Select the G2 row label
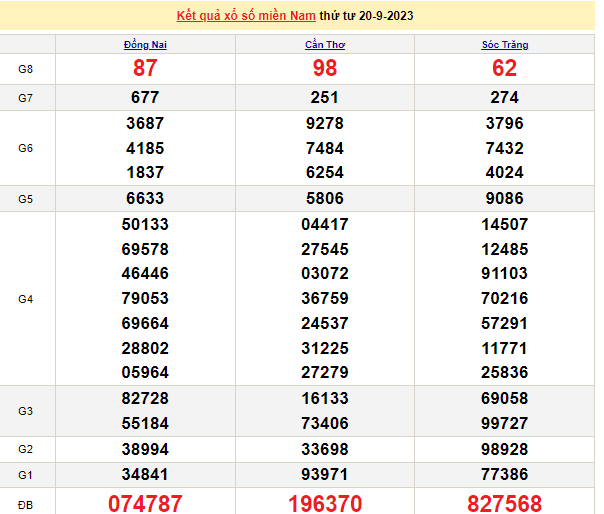This screenshot has width=604, height=514. tap(26, 449)
